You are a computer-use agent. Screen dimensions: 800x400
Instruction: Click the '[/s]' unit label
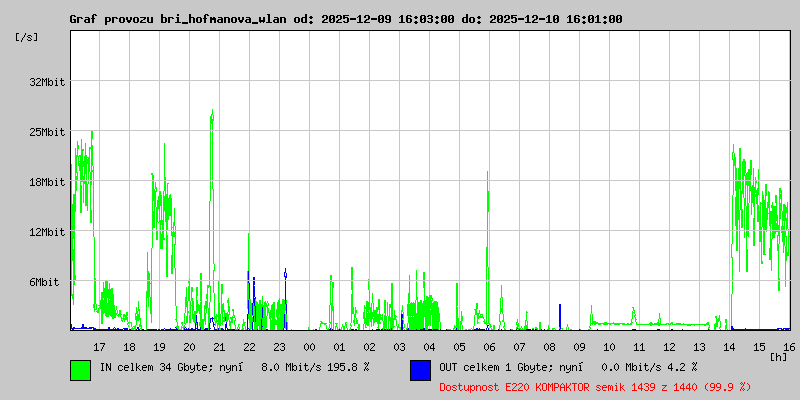click(27, 37)
